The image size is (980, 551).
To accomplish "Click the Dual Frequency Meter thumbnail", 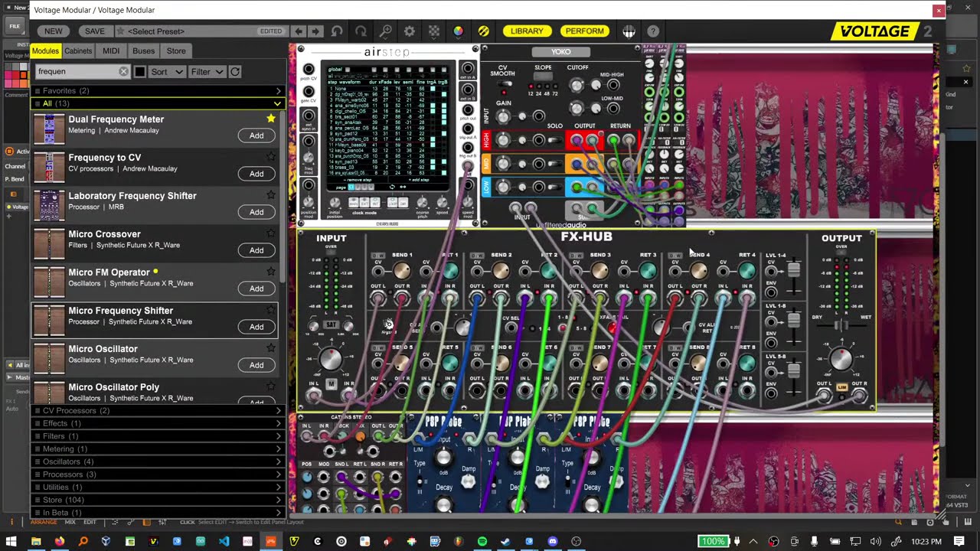I will point(49,129).
